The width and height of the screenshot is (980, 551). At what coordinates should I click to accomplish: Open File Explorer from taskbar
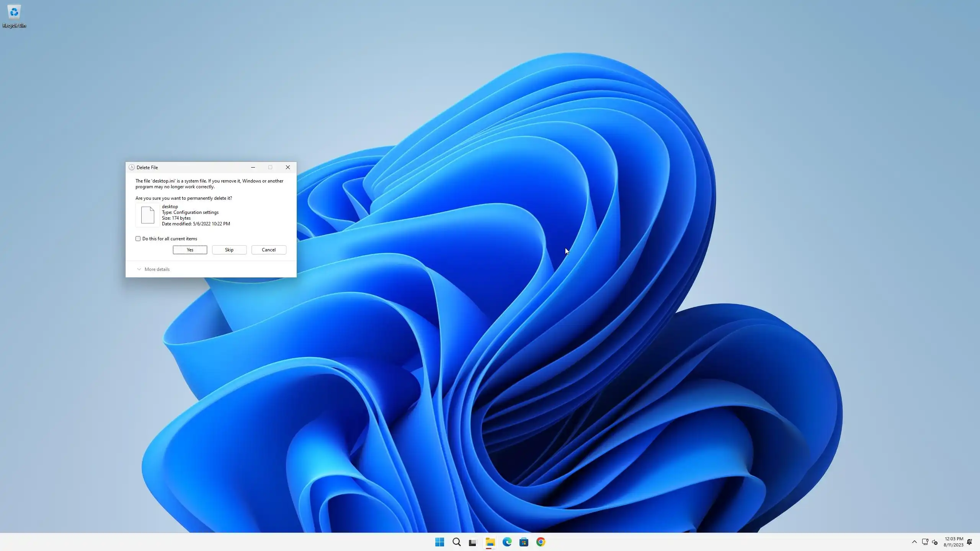pos(490,542)
